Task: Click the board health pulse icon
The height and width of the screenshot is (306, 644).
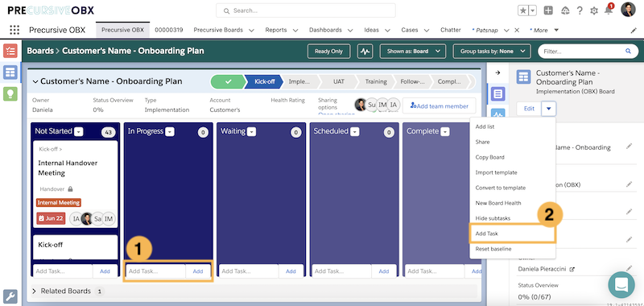Action: [x=365, y=52]
